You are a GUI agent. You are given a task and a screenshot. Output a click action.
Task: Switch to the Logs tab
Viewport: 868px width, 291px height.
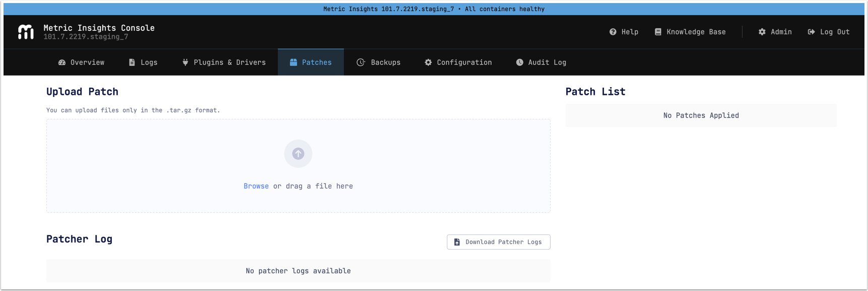(143, 63)
